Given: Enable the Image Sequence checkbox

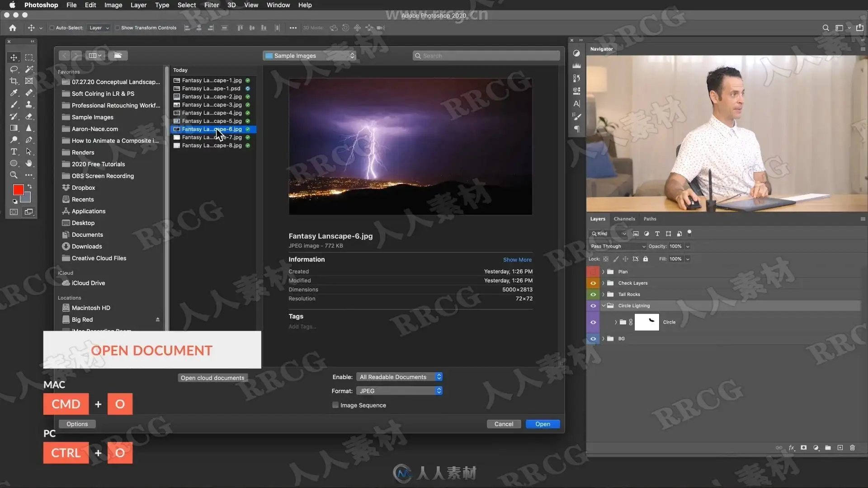Looking at the screenshot, I should tap(335, 405).
